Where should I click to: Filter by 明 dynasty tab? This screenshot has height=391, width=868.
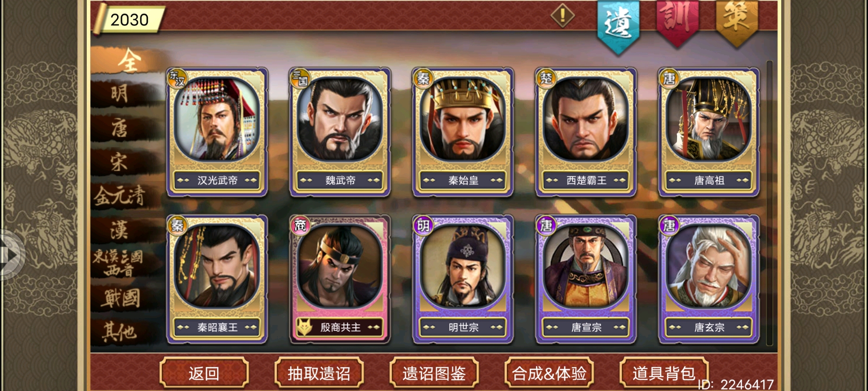120,93
